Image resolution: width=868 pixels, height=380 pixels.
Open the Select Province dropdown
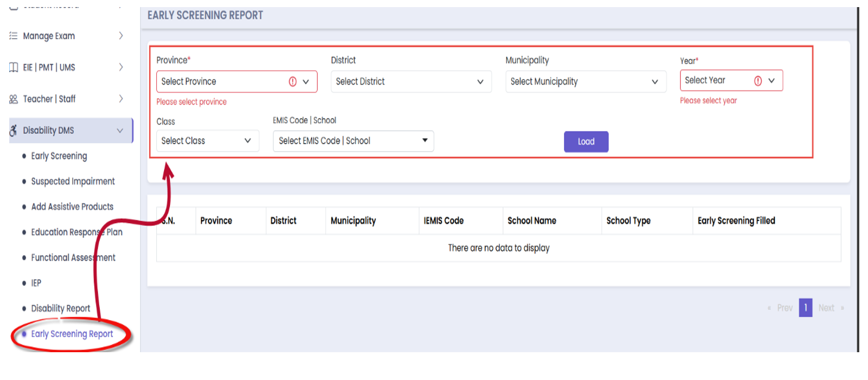click(236, 82)
